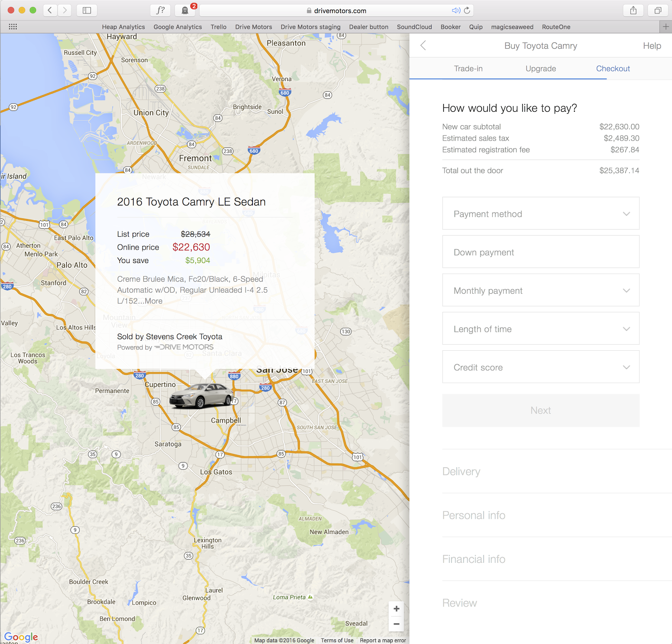
Task: Click 2016 Toyota Camry LE Sedan title
Action: pyautogui.click(x=191, y=202)
